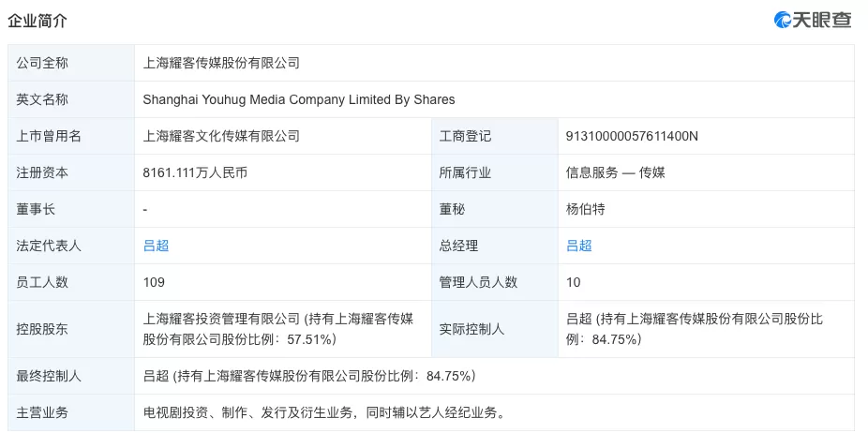The image size is (868, 433).
Task: Click the 最终控制人 value with 84.75%
Action: point(309,376)
